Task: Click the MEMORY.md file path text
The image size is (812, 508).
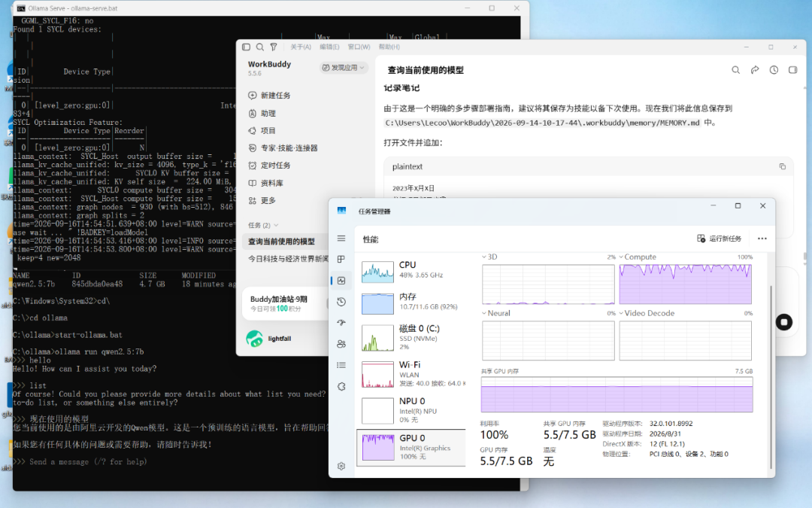Action: [x=542, y=123]
